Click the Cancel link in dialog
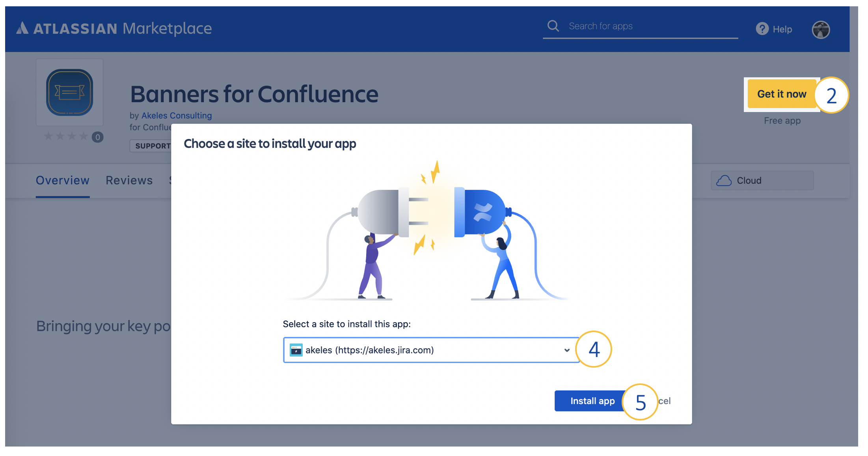868x456 pixels. click(665, 401)
